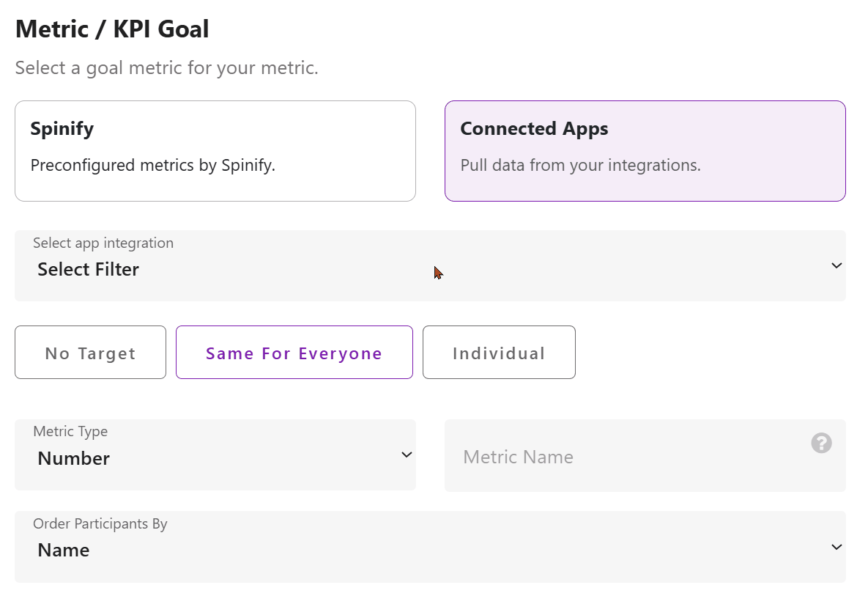
Task: Click the chevron on Order Participants By
Action: [x=836, y=547]
